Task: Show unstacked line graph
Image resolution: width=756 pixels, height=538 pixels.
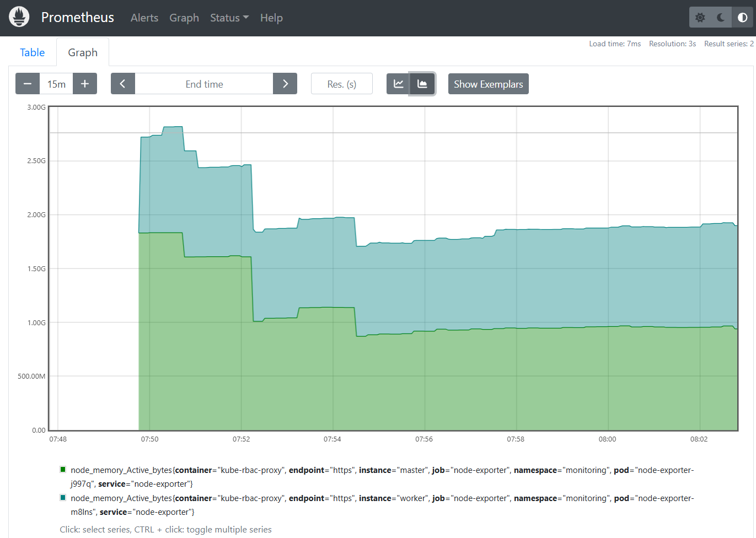Action: pyautogui.click(x=398, y=84)
